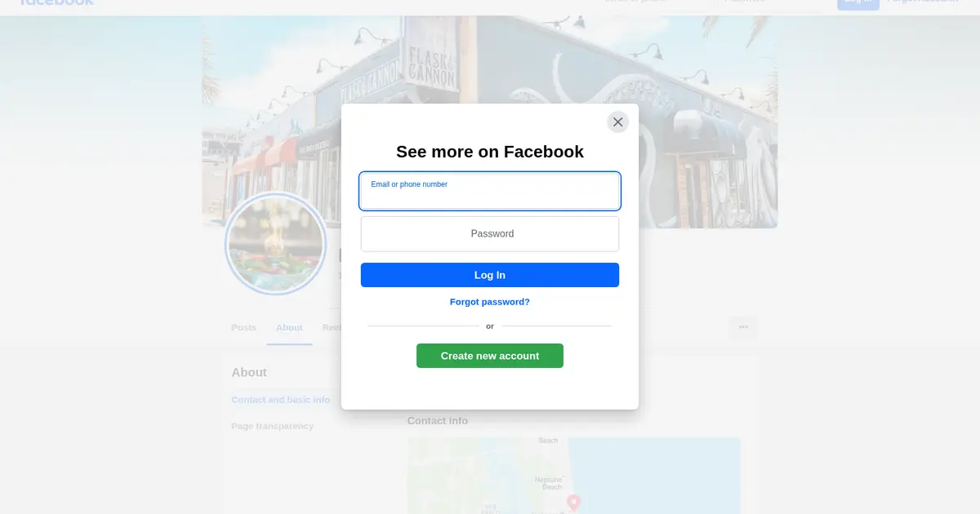The image size is (980, 514).
Task: Open the Forgot password? link
Action: 490,302
